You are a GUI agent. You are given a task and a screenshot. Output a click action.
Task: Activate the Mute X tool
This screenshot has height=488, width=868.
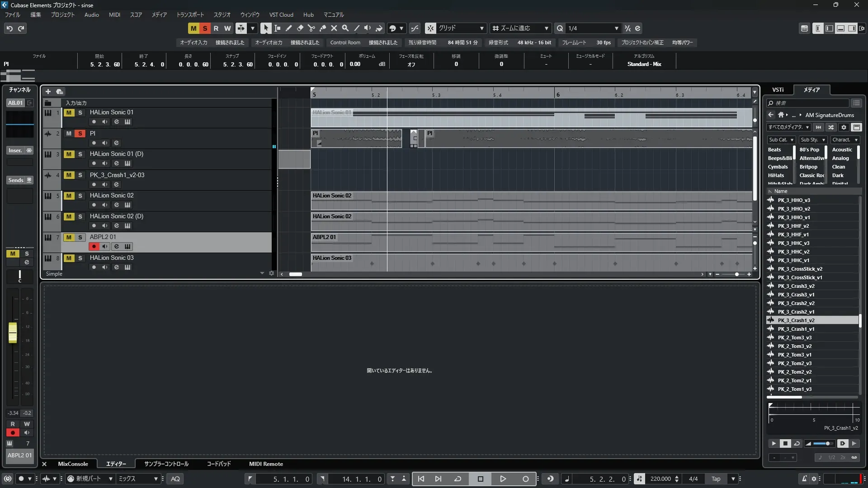pyautogui.click(x=334, y=28)
